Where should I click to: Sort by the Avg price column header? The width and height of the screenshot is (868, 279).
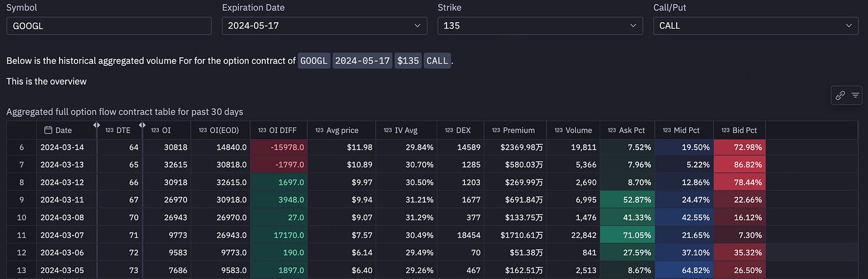tap(342, 130)
